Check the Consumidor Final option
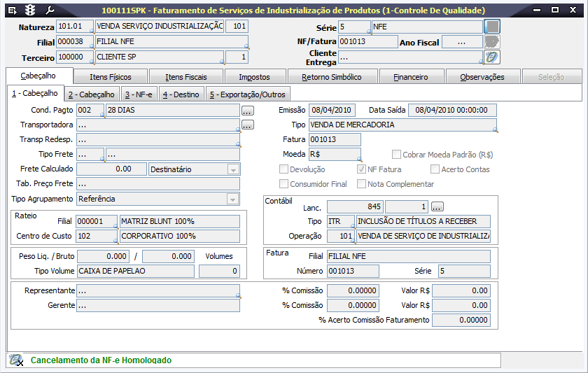Screen dimensions: 588x373 [x=283, y=184]
